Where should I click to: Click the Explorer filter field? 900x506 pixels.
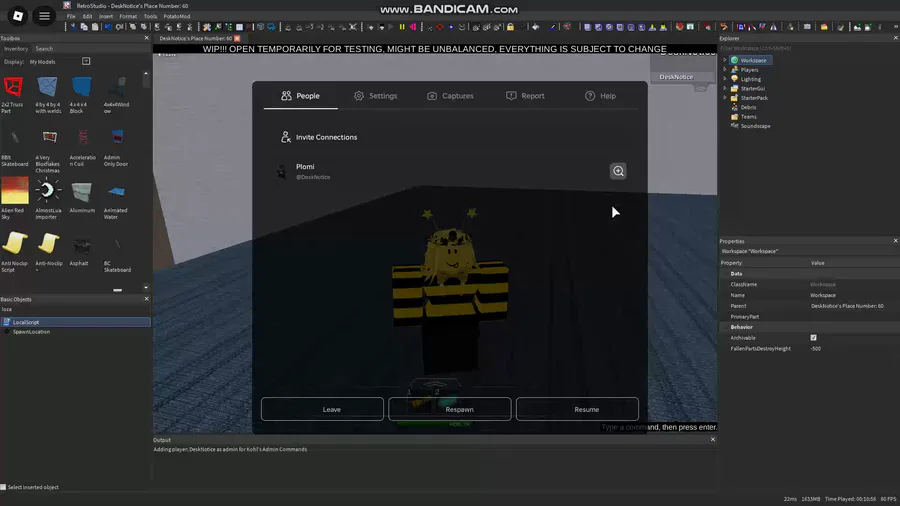pyautogui.click(x=809, y=48)
